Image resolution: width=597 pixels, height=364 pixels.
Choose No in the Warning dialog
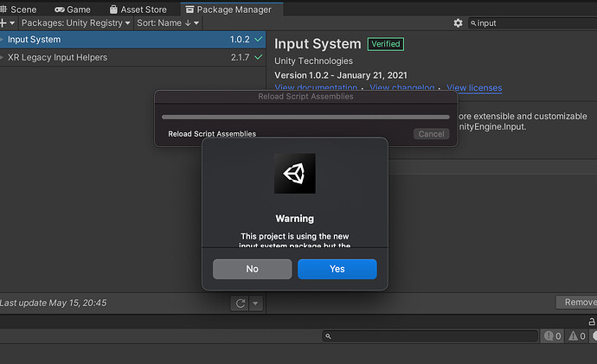tap(252, 269)
